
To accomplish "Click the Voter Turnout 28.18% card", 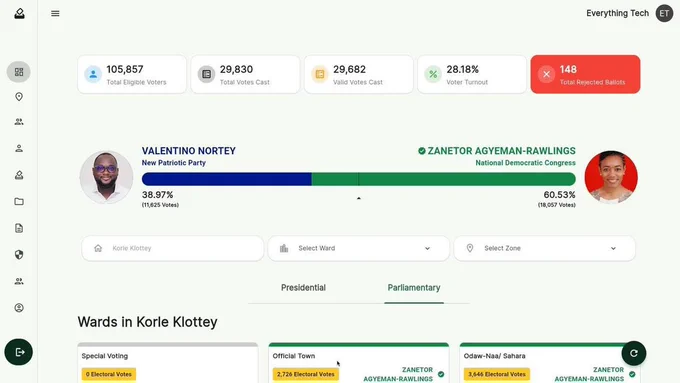I will (472, 74).
